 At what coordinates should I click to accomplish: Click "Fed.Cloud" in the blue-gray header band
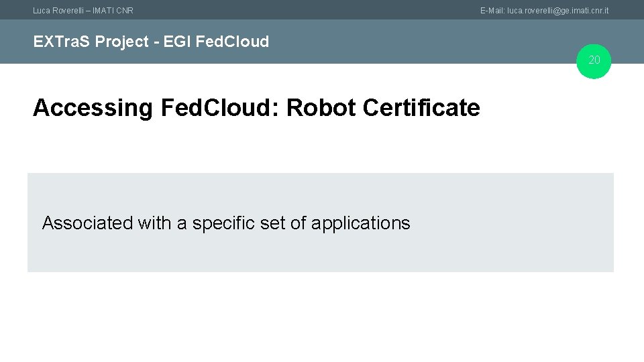pos(232,42)
